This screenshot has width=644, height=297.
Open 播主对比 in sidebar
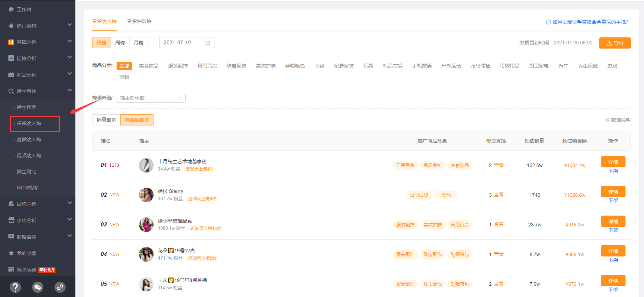coord(27,172)
